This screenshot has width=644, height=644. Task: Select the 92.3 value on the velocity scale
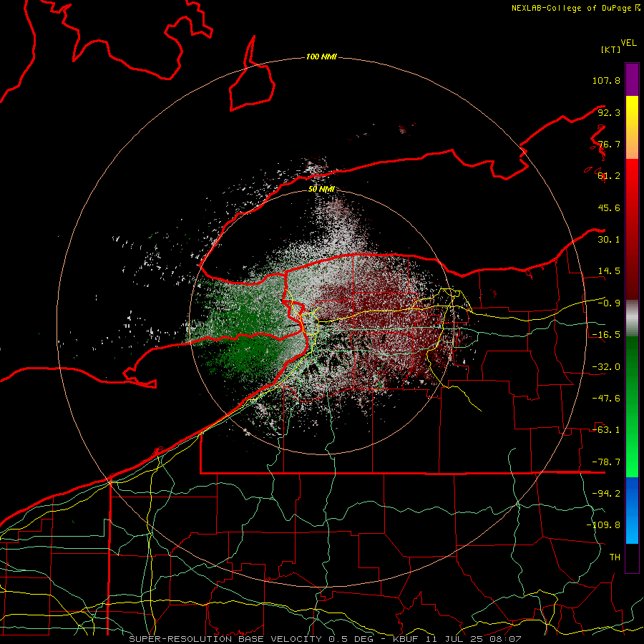(609, 112)
